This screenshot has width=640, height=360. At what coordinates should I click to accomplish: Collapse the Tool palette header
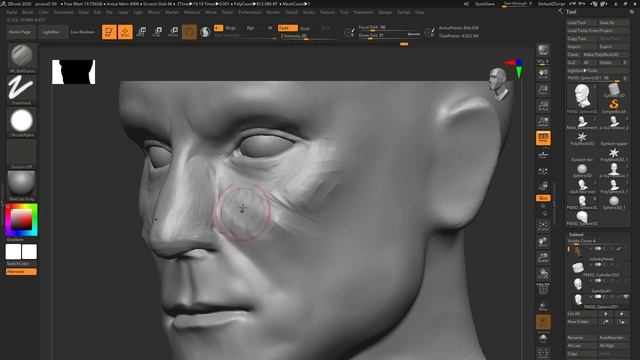(x=571, y=12)
